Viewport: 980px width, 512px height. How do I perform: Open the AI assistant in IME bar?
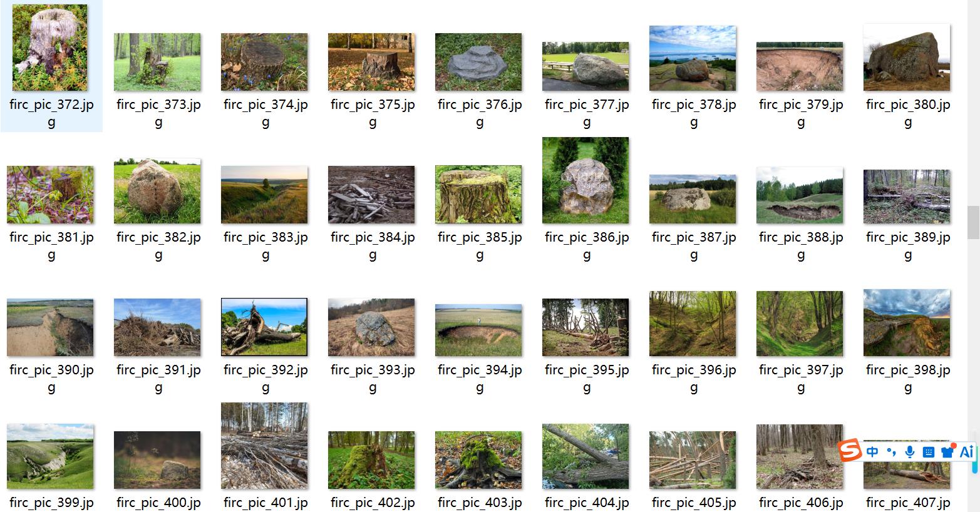click(966, 451)
